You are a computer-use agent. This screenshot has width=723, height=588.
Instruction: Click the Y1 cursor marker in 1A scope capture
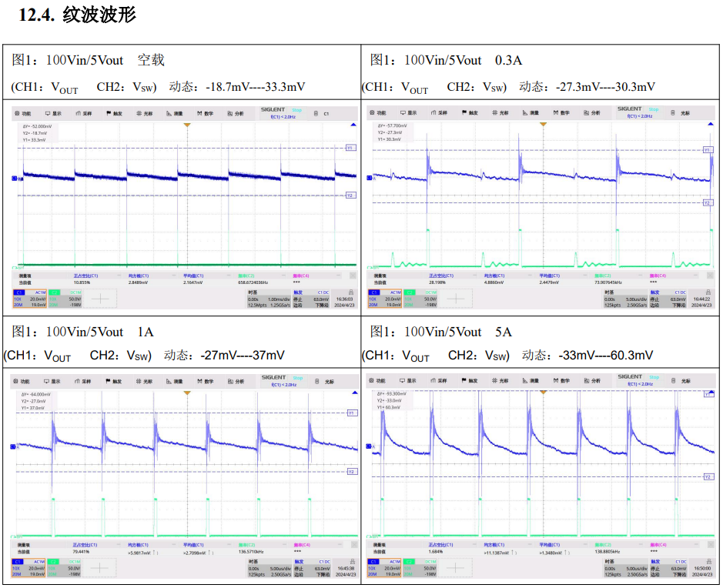(352, 413)
